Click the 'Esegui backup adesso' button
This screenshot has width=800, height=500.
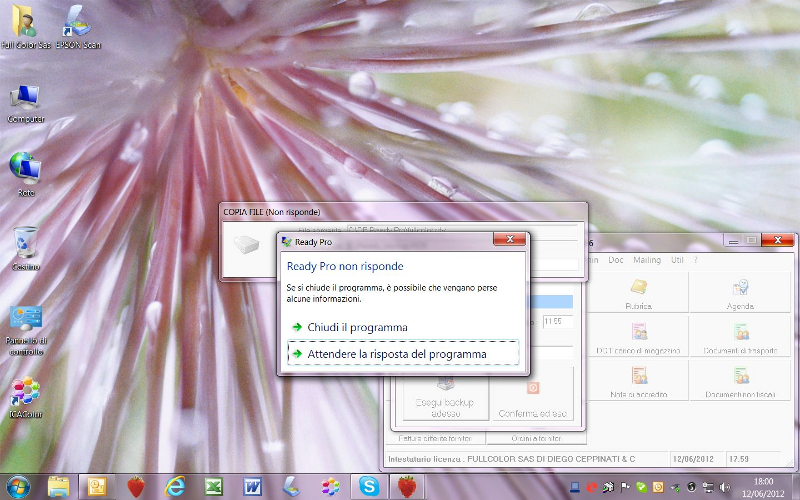[445, 399]
